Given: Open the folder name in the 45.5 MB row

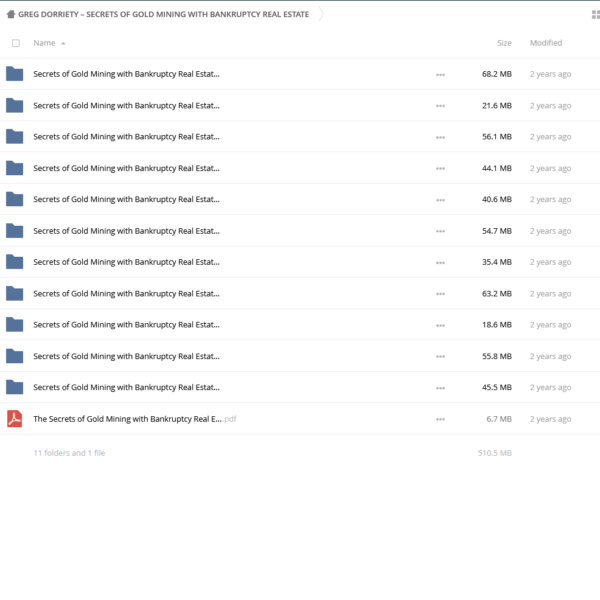Looking at the screenshot, I should click(126, 387).
